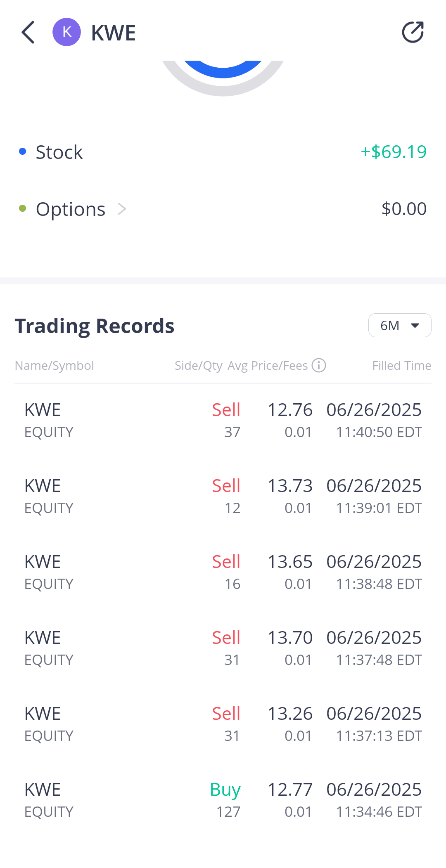Screen dimensions: 446x868
Task: Tap the blue donut chart arc
Action: 223,70
